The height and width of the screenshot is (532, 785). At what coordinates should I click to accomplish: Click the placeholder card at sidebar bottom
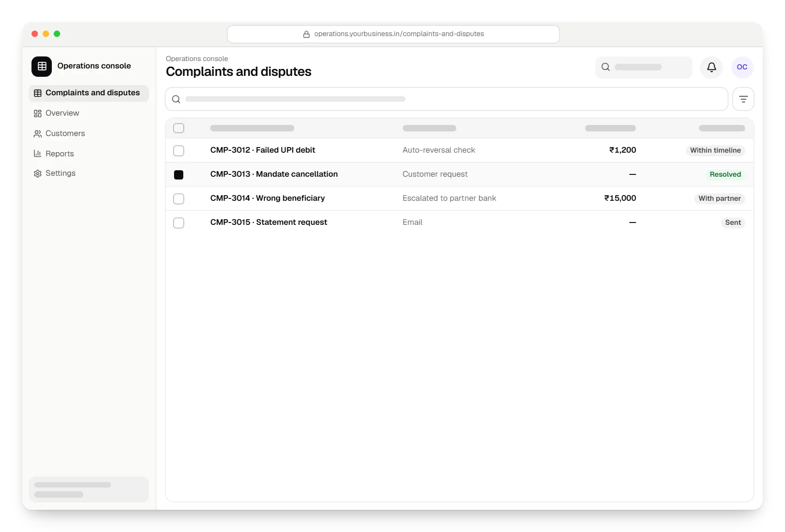click(x=89, y=489)
